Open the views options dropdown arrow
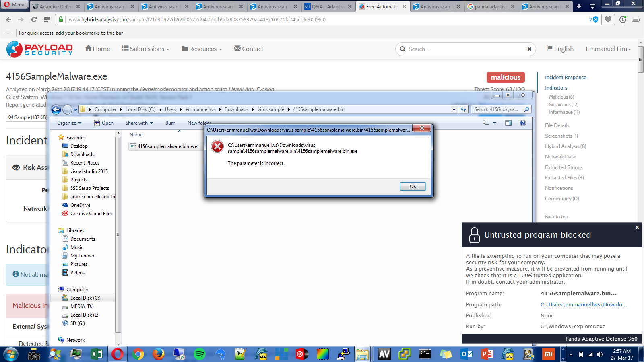 495,123
